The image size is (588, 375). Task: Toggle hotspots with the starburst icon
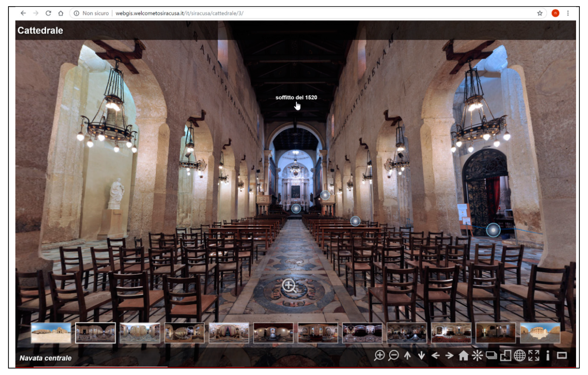tap(477, 356)
